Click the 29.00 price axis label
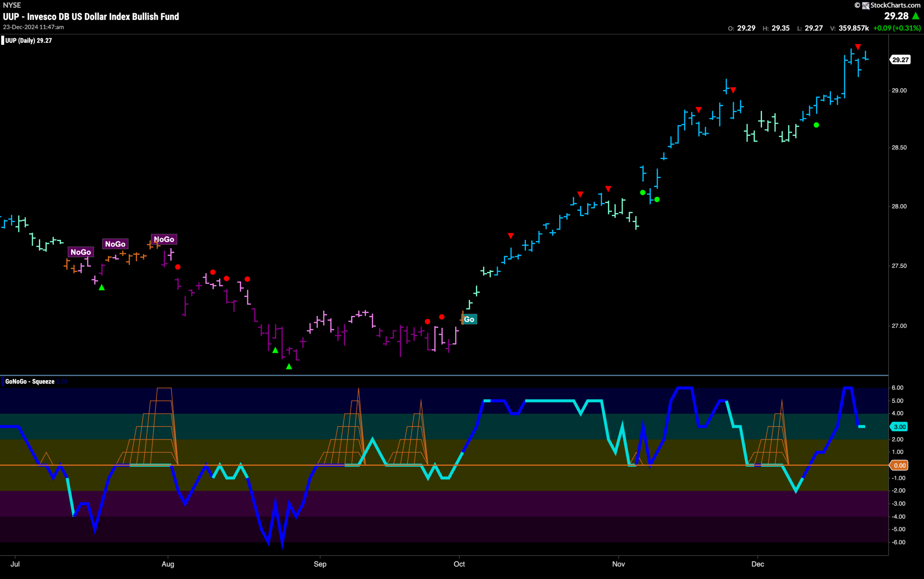This screenshot has height=579, width=924. pos(899,91)
